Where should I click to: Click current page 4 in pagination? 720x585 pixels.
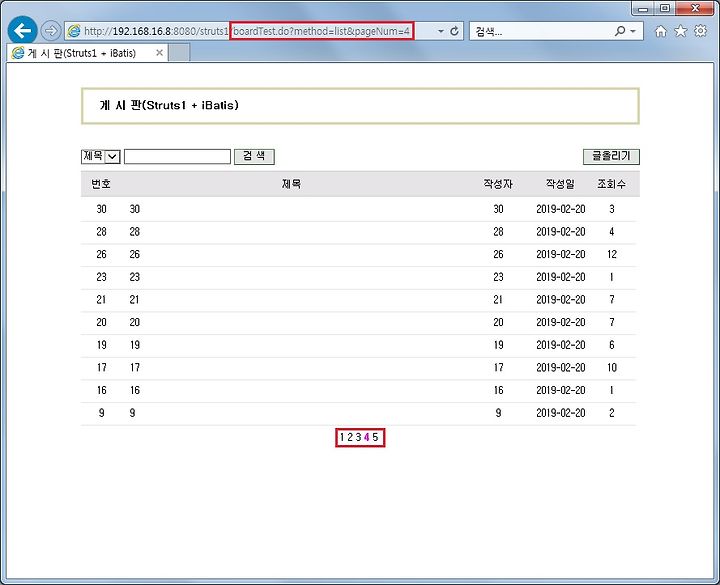click(x=366, y=437)
